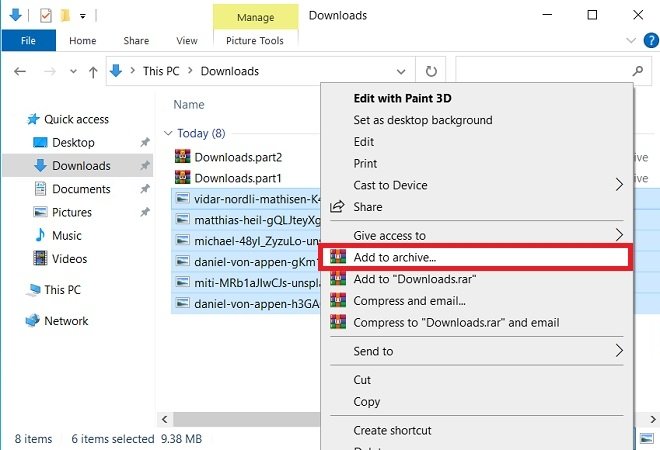Open the Help question mark icon
This screenshot has height=450, width=660.
point(651,41)
